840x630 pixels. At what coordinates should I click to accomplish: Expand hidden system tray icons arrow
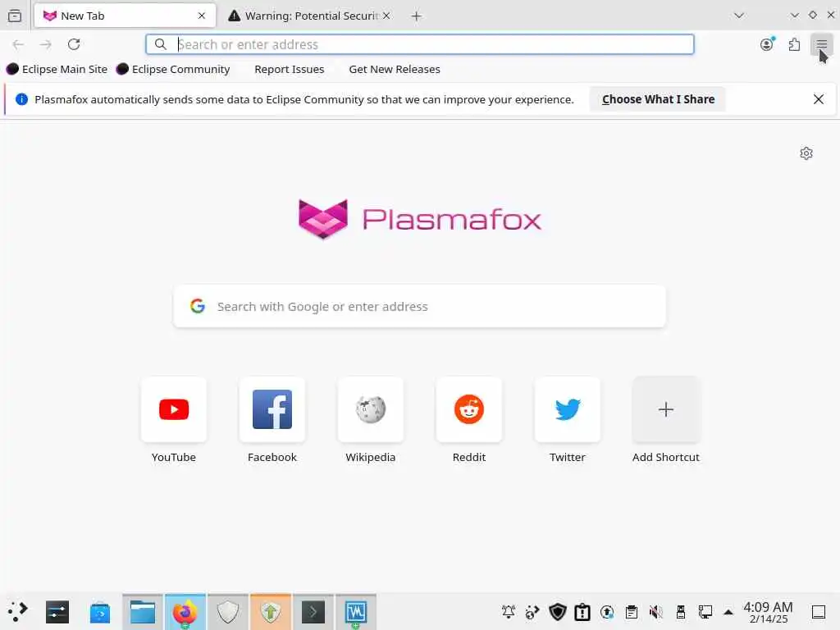point(728,612)
